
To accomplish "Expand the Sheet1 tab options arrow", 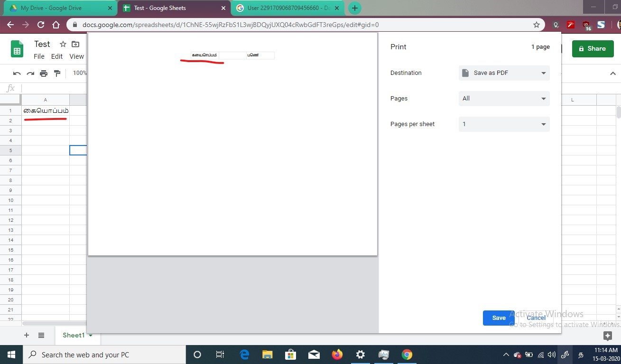I will click(x=91, y=336).
